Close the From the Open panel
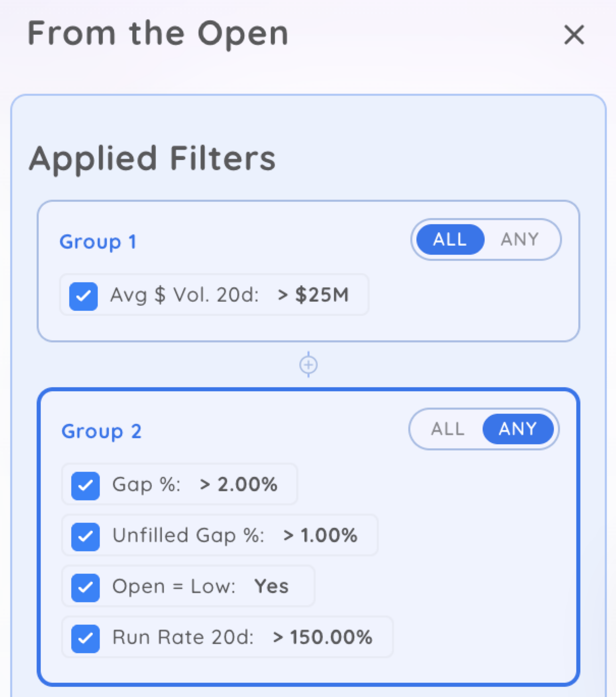Screen dimensions: 616x697 point(574,35)
